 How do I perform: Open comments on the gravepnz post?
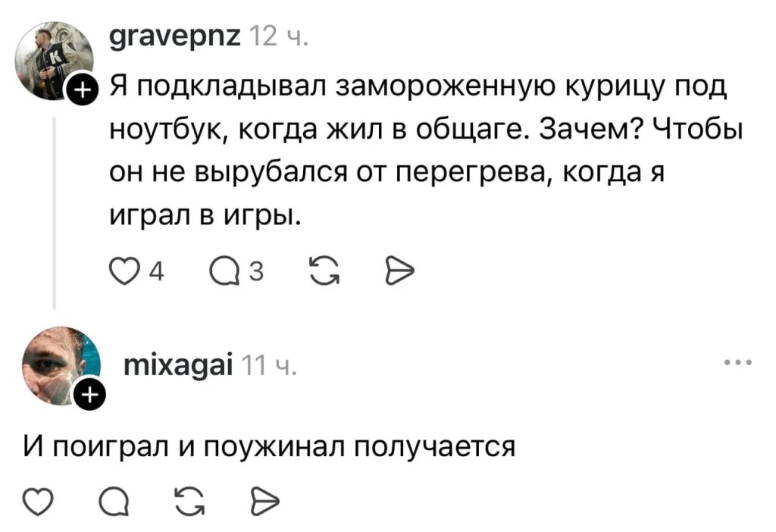(224, 272)
